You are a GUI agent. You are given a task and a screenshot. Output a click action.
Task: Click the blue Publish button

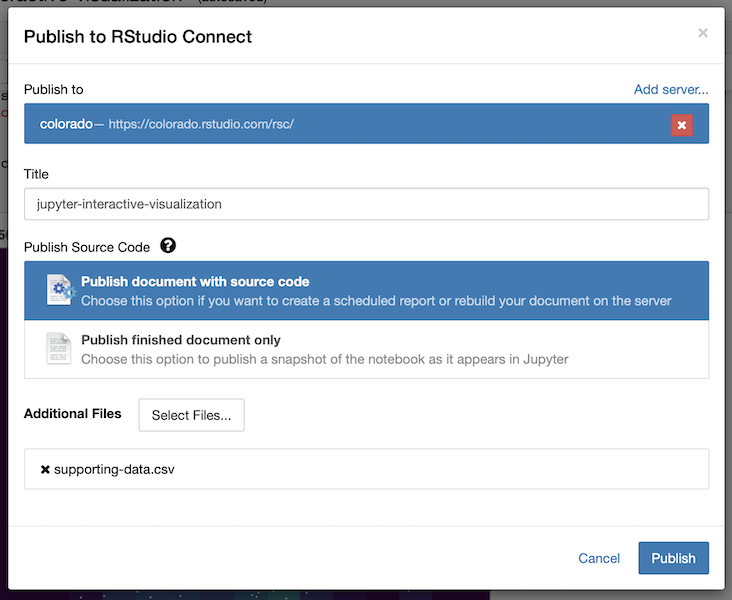pyautogui.click(x=674, y=558)
